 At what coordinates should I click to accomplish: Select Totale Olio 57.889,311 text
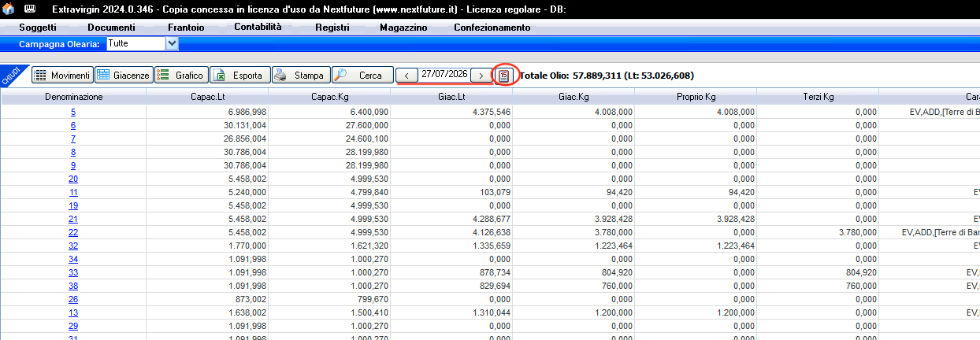607,76
